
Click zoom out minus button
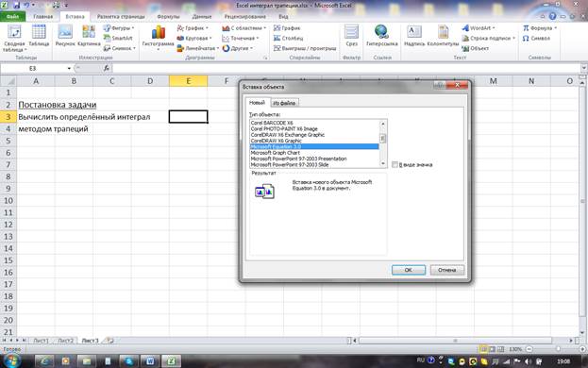coord(529,349)
